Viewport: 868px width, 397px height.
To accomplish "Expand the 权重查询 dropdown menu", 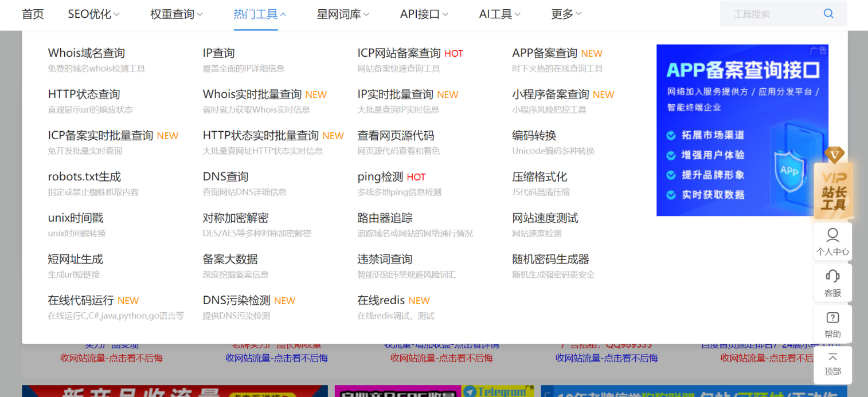I will click(x=176, y=14).
